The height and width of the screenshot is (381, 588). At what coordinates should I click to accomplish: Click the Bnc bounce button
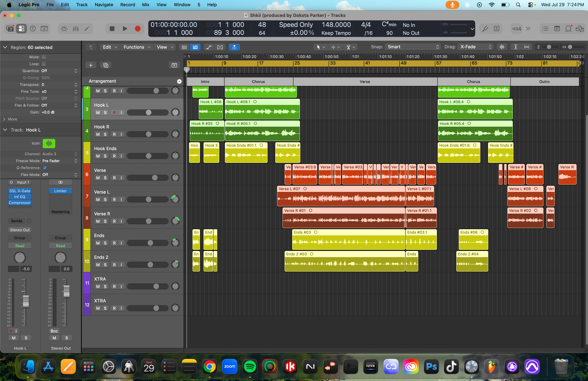(54, 331)
